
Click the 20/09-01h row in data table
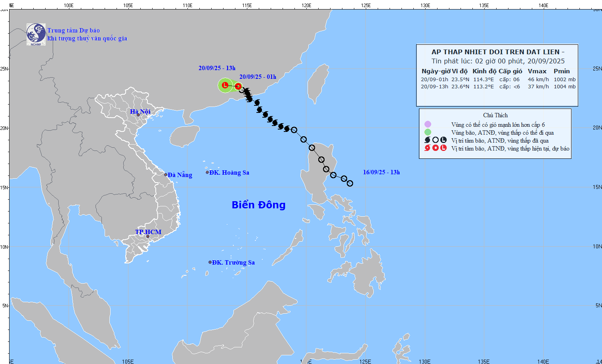pyautogui.click(x=498, y=79)
